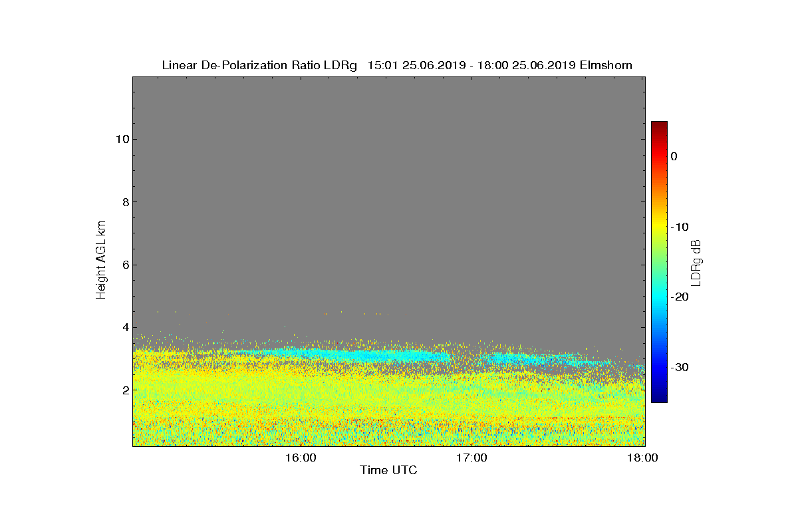Viewport: 798px width, 532px height.
Task: Click the plot title text
Action: [397, 65]
